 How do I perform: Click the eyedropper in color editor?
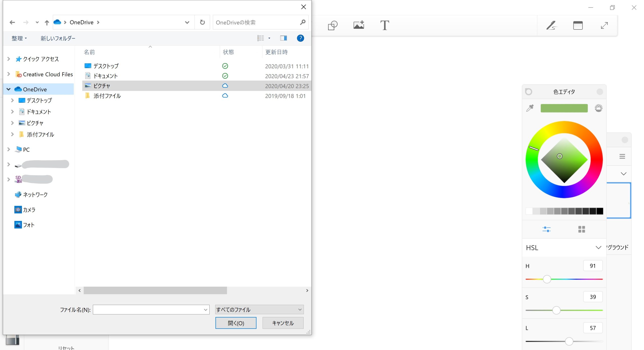[530, 108]
